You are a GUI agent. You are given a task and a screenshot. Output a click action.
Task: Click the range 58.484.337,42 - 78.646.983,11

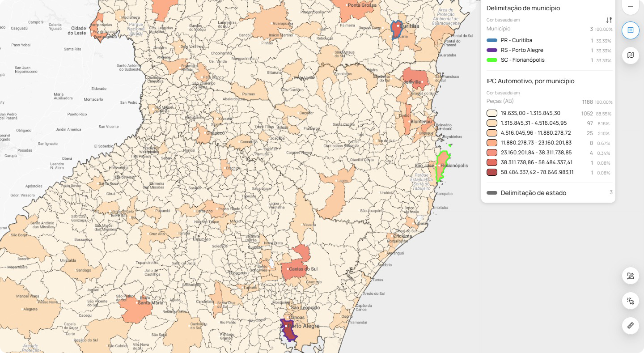point(537,172)
